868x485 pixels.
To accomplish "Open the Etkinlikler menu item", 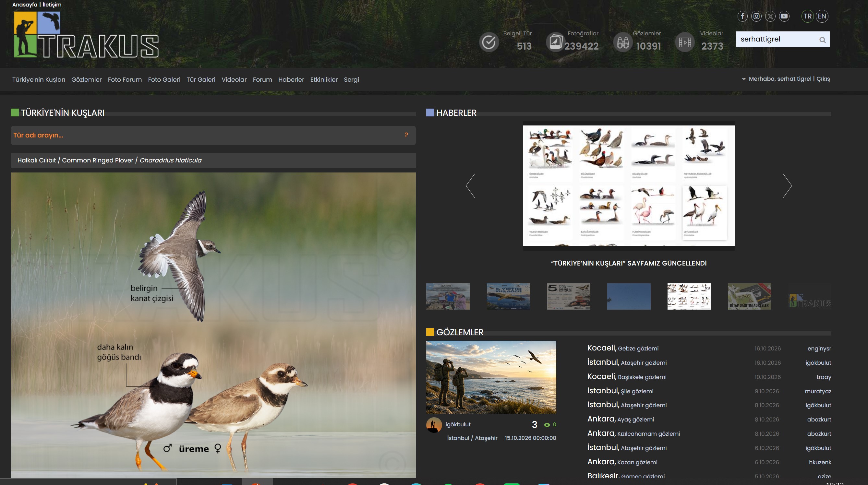I will [324, 80].
